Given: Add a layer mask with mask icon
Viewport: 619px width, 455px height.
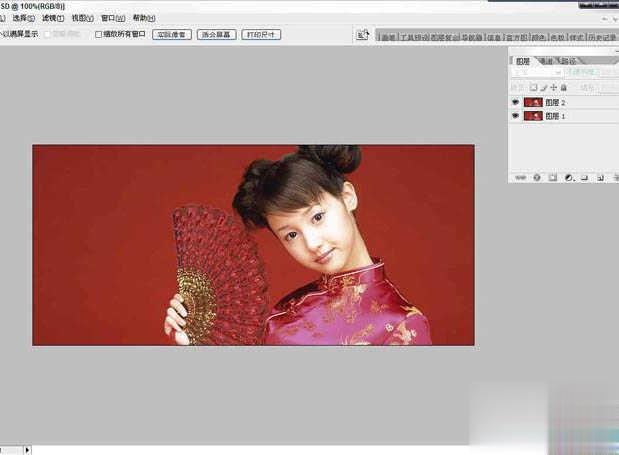Looking at the screenshot, I should (x=553, y=178).
